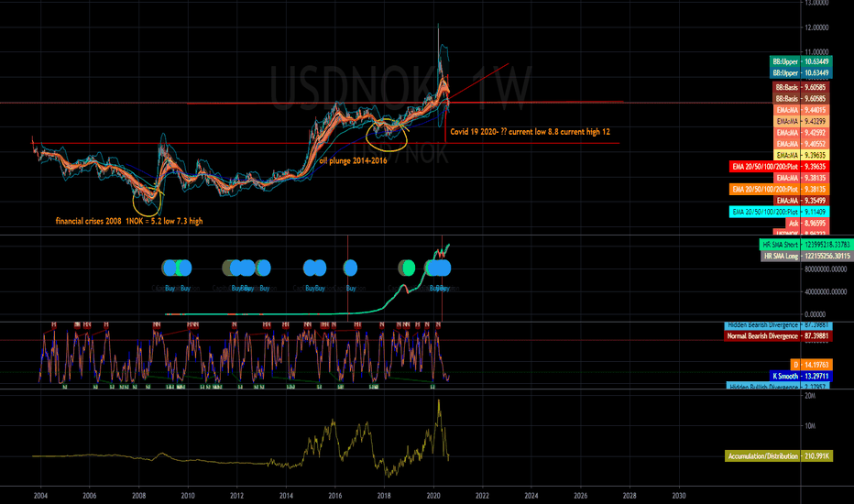
Task: Click the 2030 label on time axis
Action: pyautogui.click(x=679, y=496)
